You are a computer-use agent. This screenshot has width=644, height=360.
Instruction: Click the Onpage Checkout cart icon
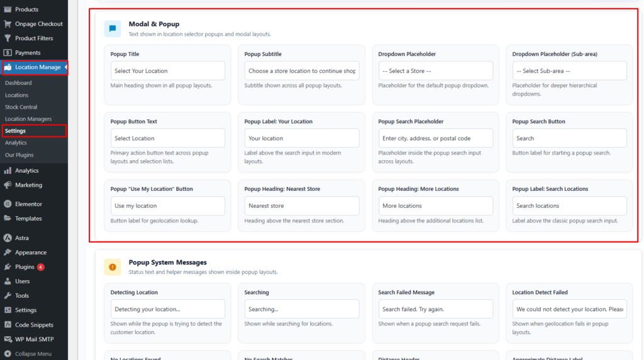tap(8, 24)
